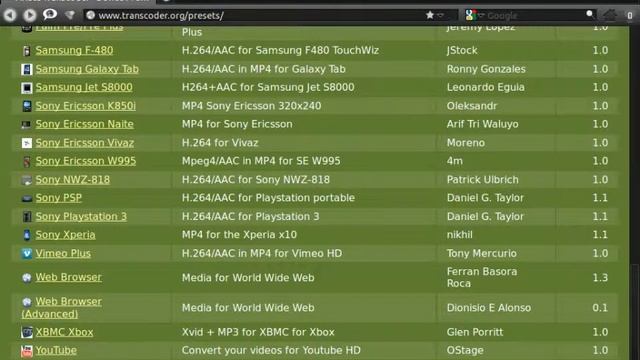This screenshot has width=640, height=360.
Task: Open the Sony Ericsson Naite preset link
Action: tap(84, 124)
